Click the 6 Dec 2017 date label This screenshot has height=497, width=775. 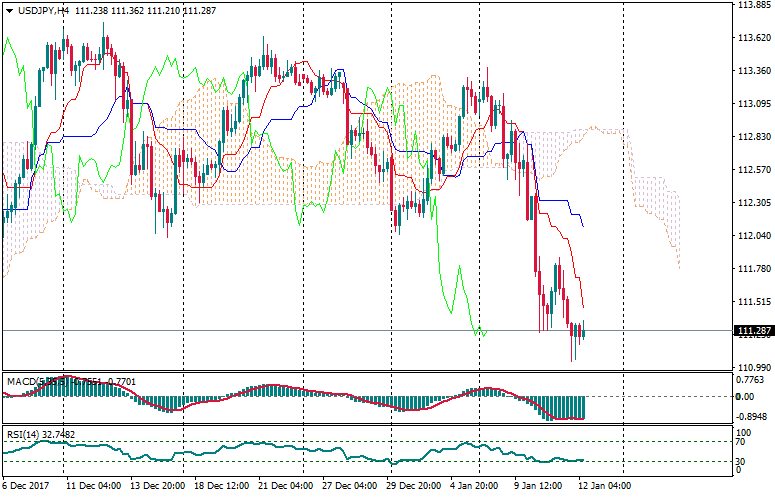(x=27, y=484)
